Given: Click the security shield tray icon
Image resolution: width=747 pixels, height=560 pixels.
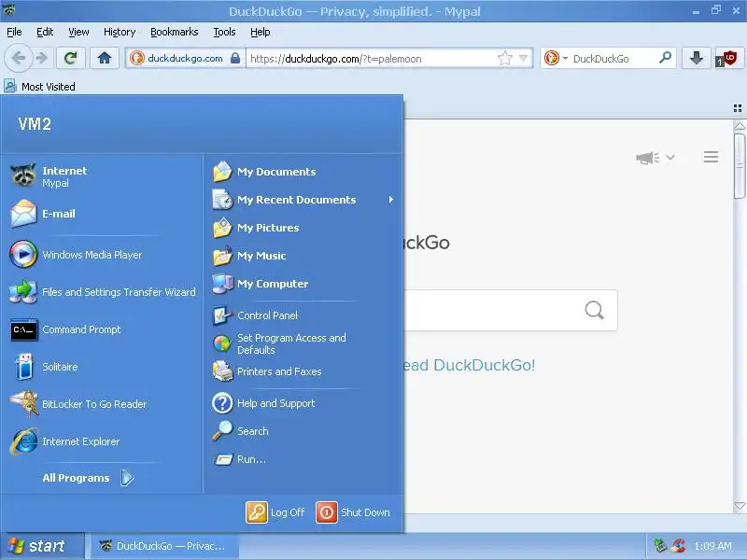Looking at the screenshot, I should coord(679,546).
